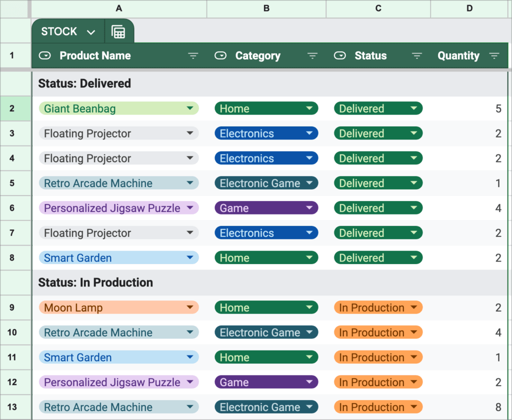The height and width of the screenshot is (420, 512).
Task: Open In Production status dropdown in row 13
Action: (413, 406)
